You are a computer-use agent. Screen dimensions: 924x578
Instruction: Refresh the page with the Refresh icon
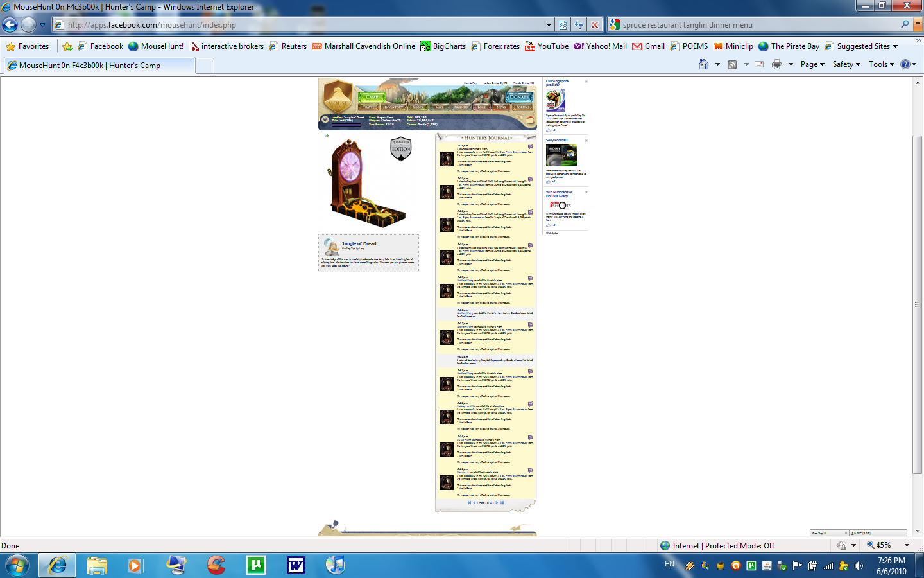coord(579,25)
